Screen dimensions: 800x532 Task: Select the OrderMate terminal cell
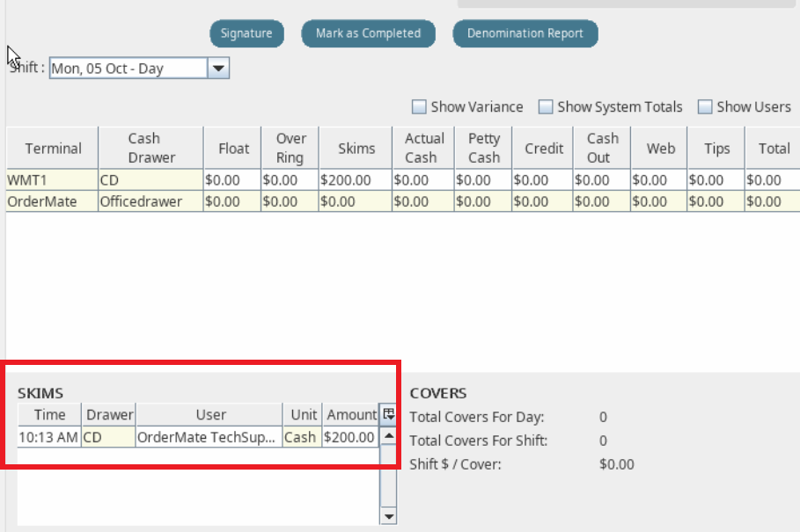[53, 201]
